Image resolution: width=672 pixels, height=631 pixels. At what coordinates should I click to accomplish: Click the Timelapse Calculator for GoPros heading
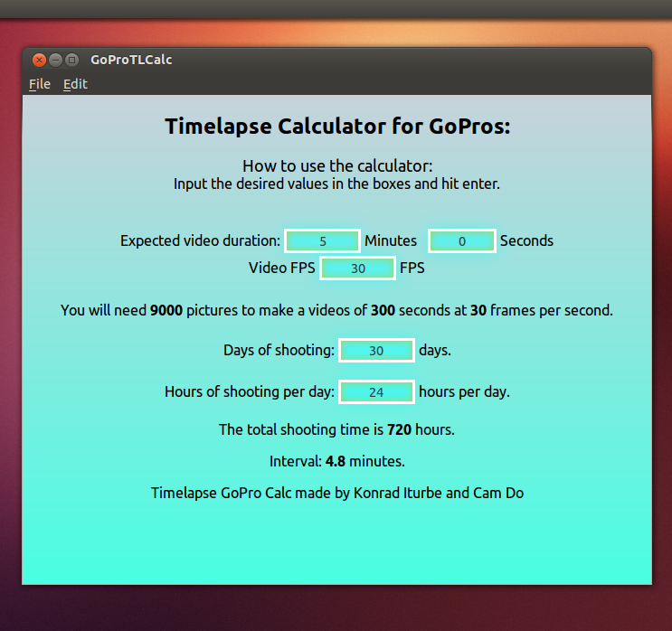[x=337, y=127]
